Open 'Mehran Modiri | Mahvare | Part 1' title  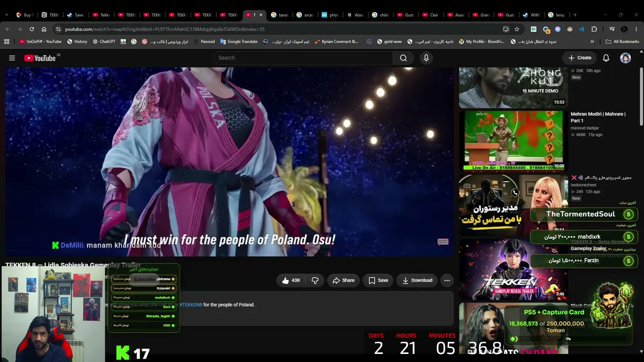598,117
